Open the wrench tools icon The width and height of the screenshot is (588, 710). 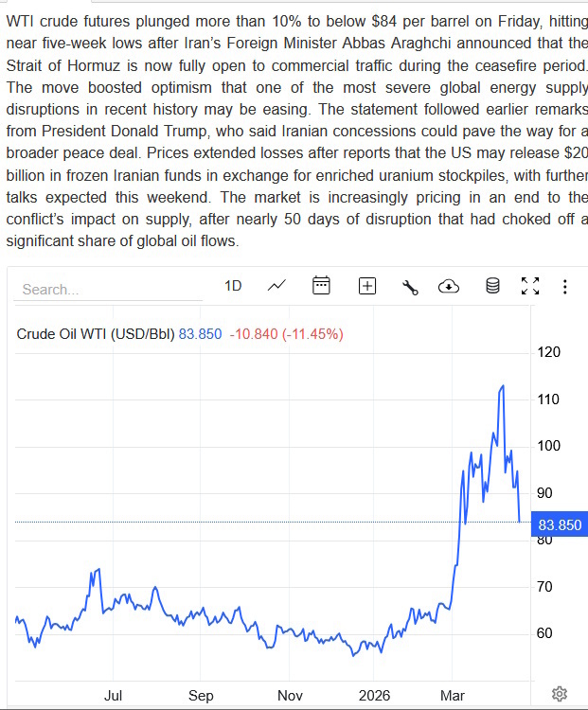[x=410, y=287]
